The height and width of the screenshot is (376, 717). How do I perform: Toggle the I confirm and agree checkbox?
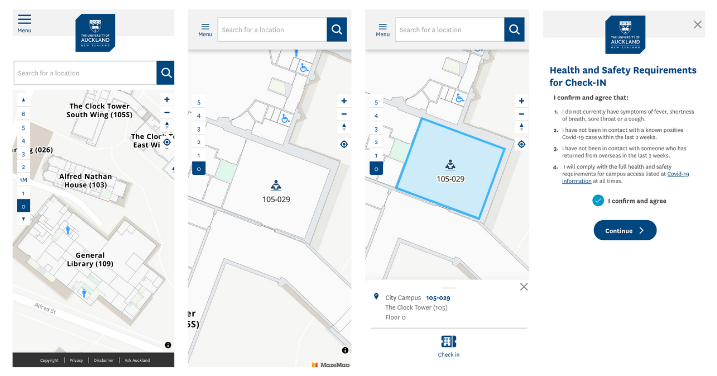[598, 200]
